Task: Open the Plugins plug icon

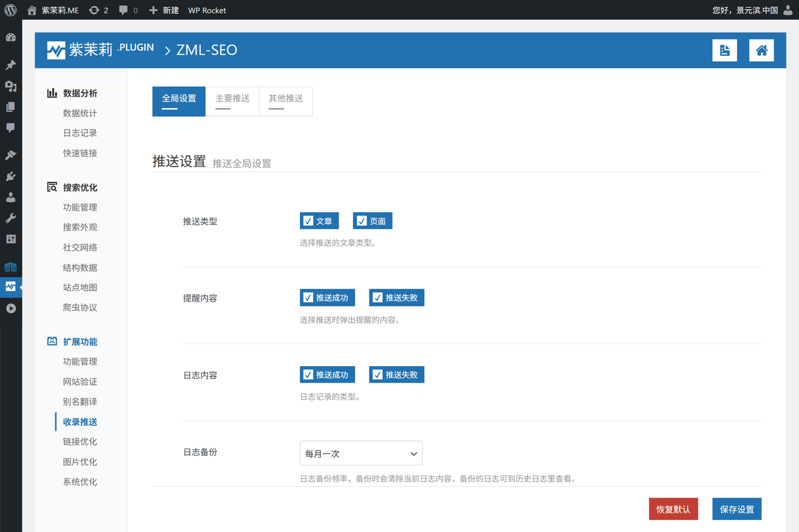Action: 10,176
